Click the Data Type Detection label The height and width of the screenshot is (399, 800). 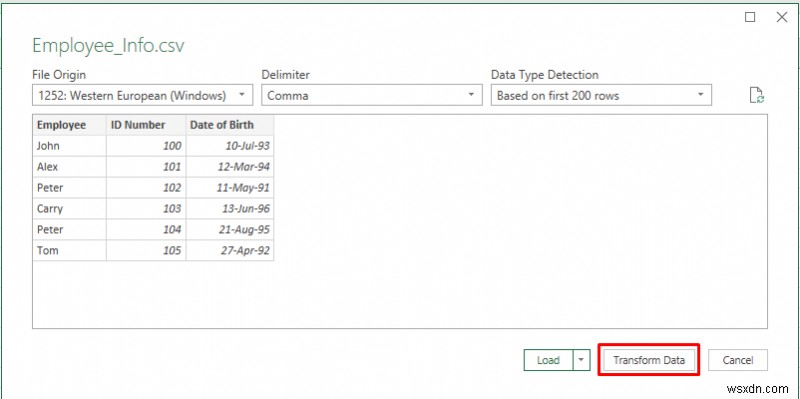(544, 75)
